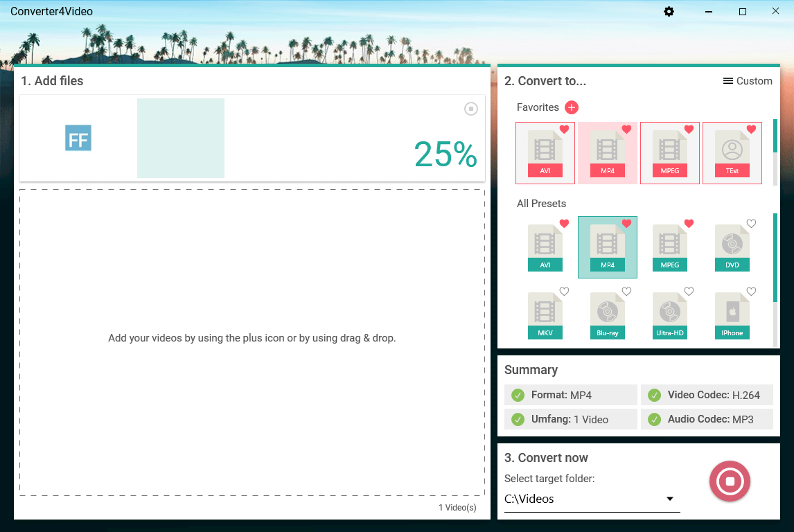Image resolution: width=794 pixels, height=532 pixels.
Task: Choose the iPhone preset
Action: coord(732,315)
